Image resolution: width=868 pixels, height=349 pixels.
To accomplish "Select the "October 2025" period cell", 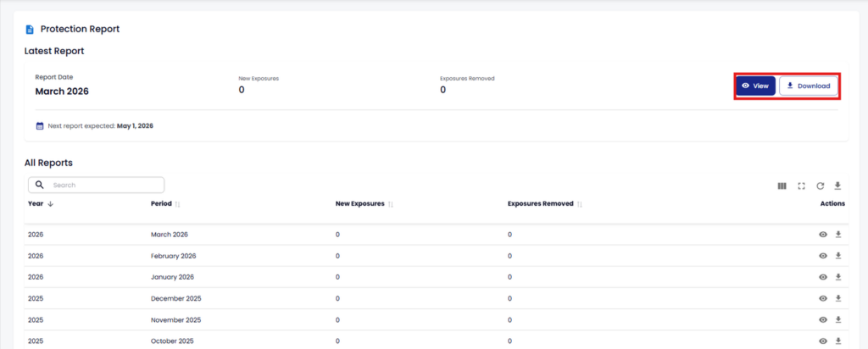I will click(x=173, y=341).
